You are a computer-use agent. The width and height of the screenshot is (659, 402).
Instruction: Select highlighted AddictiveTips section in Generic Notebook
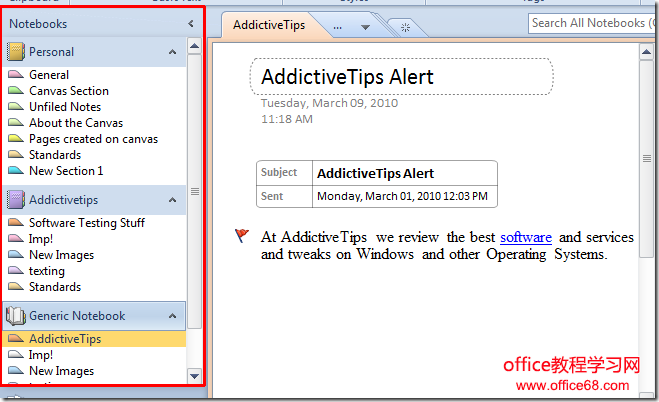coord(95,339)
